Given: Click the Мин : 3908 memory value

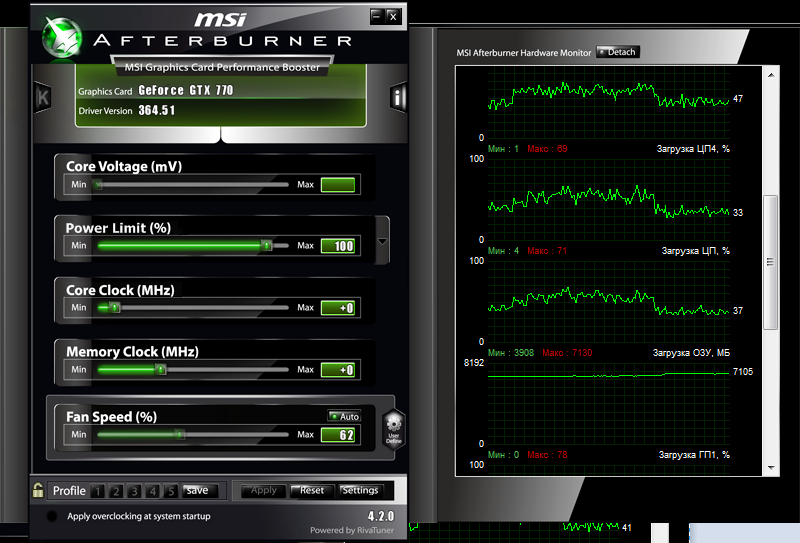Looking at the screenshot, I should point(511,353).
